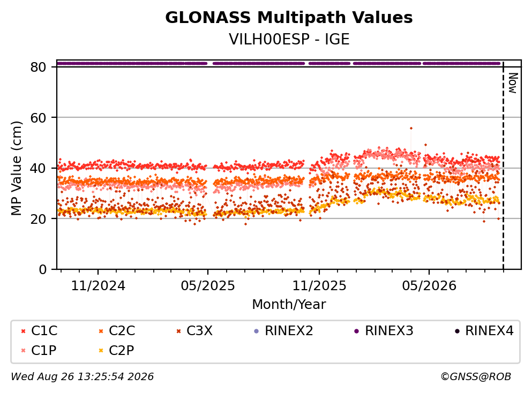Viewport: 532px width, 393px height.
Task: Select the C1C legend label
Action: 44,330
